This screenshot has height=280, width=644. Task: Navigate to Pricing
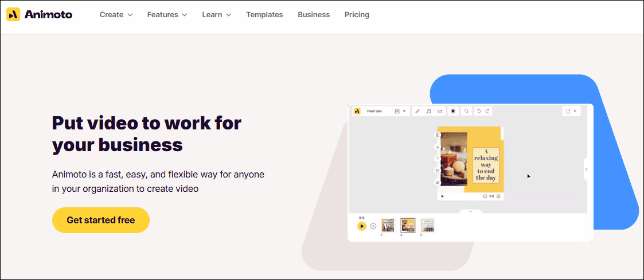point(357,15)
